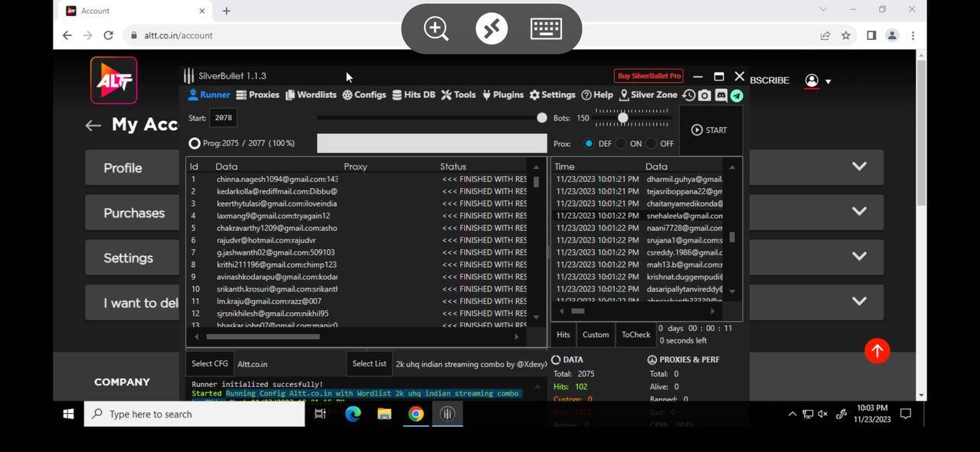Click the Bots count slider handle
Image resolution: width=980 pixels, height=452 pixels.
click(623, 118)
